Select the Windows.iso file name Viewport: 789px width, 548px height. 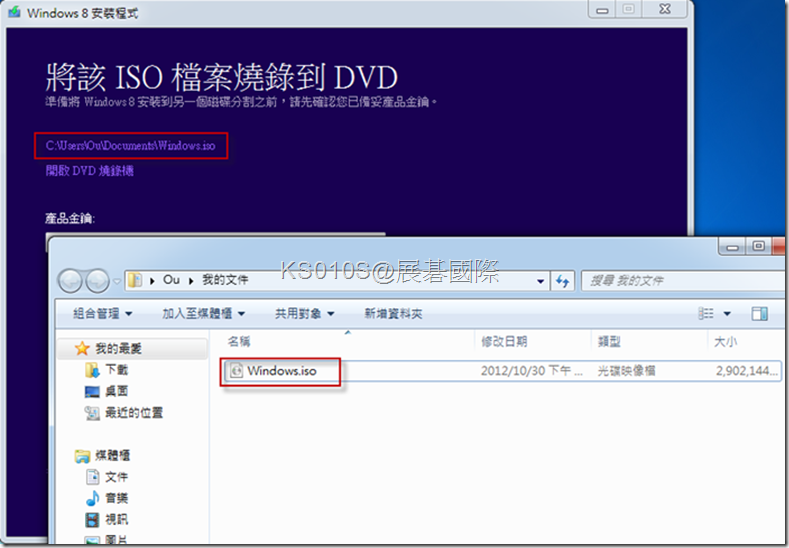(282, 371)
